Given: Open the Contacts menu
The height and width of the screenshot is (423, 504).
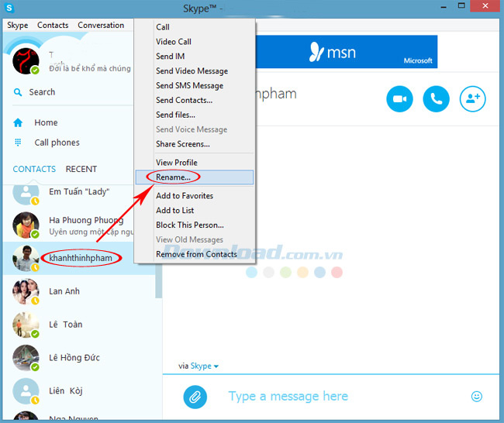Looking at the screenshot, I should coord(53,25).
